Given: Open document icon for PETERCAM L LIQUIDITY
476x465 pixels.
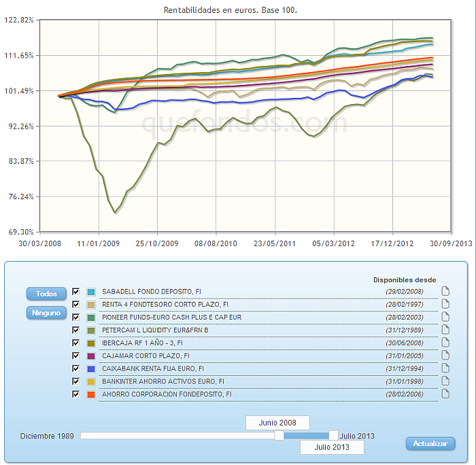Looking at the screenshot, I should click(445, 330).
